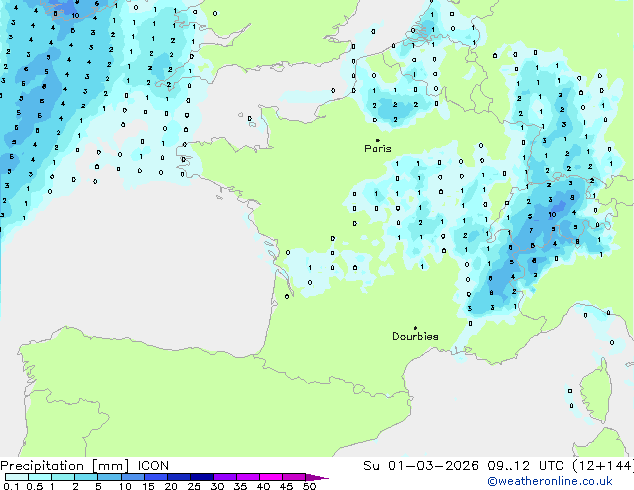Open the weatheronline.co.uk copyright link
The height and width of the screenshot is (490, 634).
550,481
